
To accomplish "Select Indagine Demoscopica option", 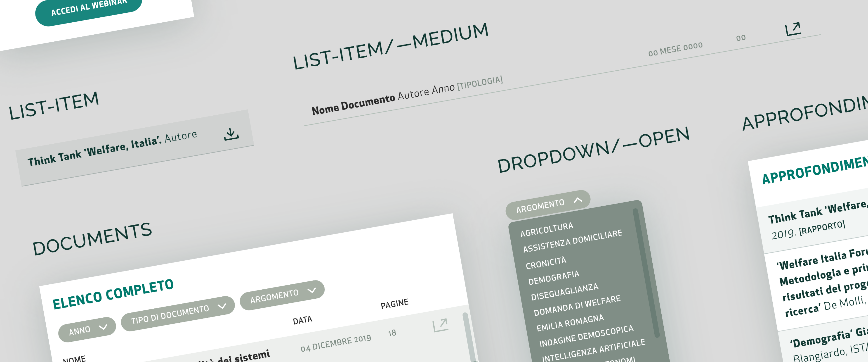I will (x=586, y=336).
